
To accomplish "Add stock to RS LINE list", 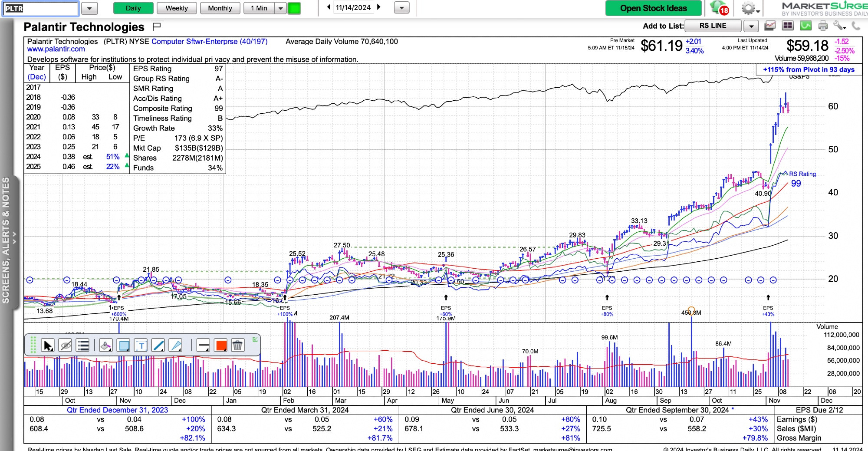I will [713, 26].
